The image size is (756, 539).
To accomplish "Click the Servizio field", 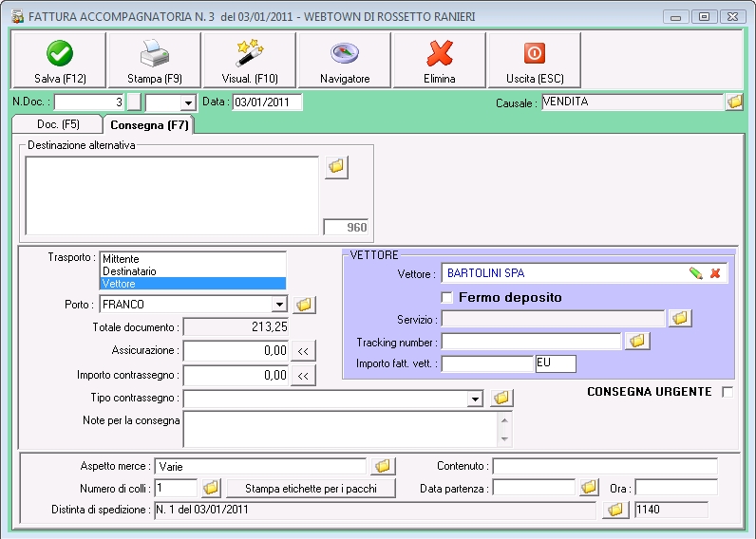I will [554, 319].
